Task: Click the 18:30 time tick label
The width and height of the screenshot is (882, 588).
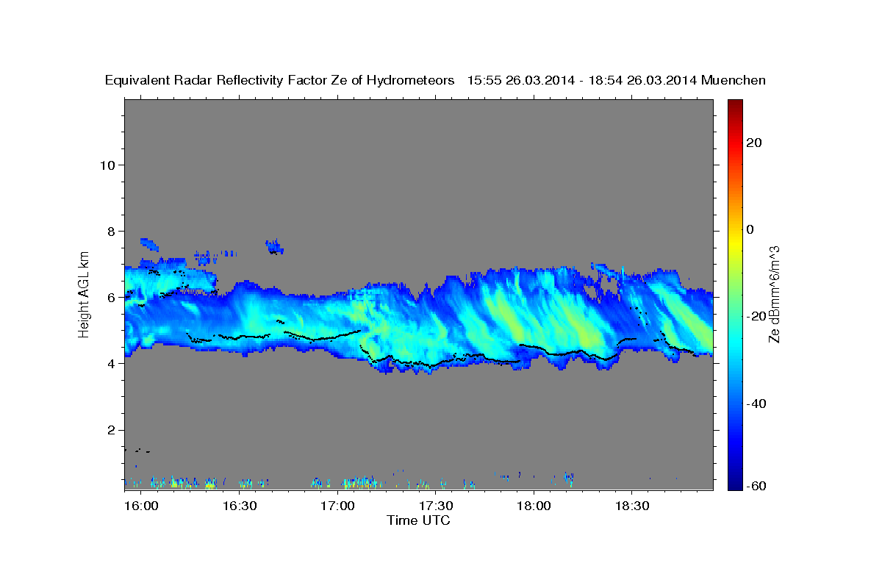Action: 632,506
